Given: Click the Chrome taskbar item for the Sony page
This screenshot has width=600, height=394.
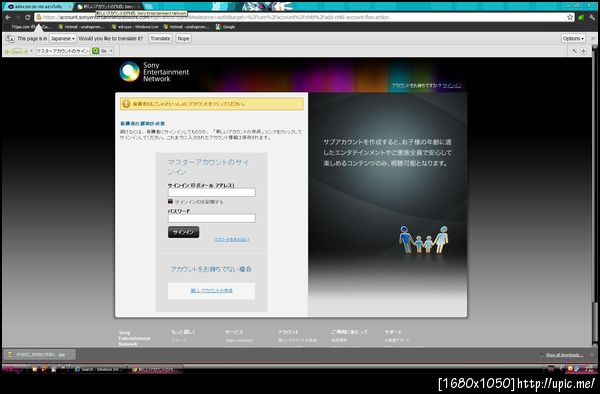Looking at the screenshot, I should 155,370.
